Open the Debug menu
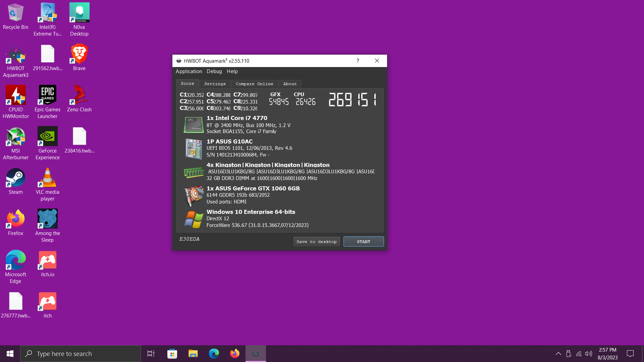The height and width of the screenshot is (362, 644). pyautogui.click(x=214, y=71)
